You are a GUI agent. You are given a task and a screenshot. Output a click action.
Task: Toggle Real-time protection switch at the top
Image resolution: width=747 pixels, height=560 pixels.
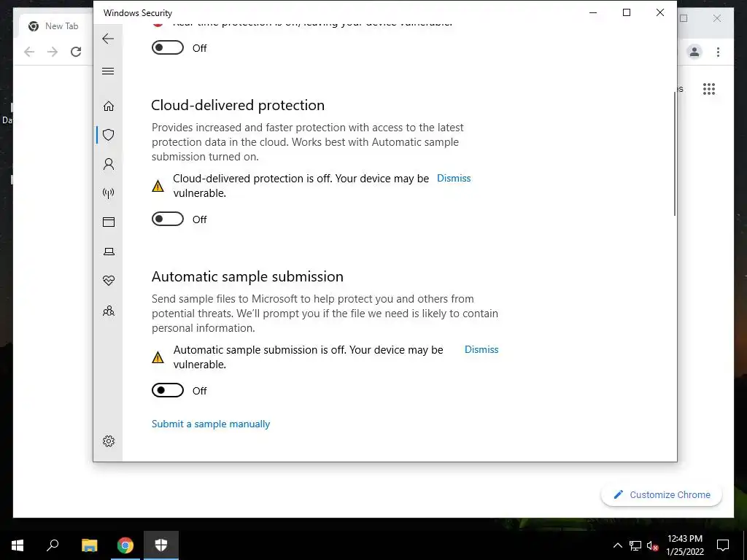[x=168, y=47]
